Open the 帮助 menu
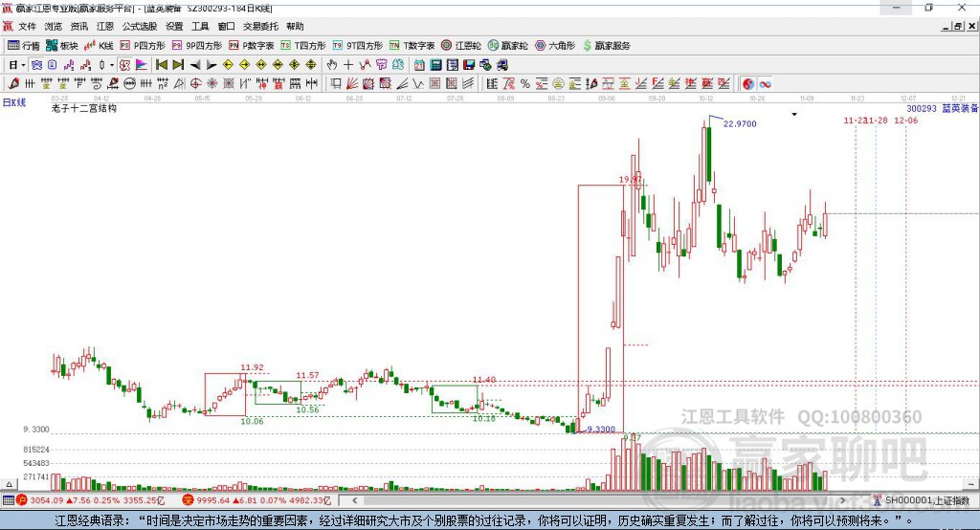Image resolution: width=980 pixels, height=530 pixels. [x=295, y=26]
